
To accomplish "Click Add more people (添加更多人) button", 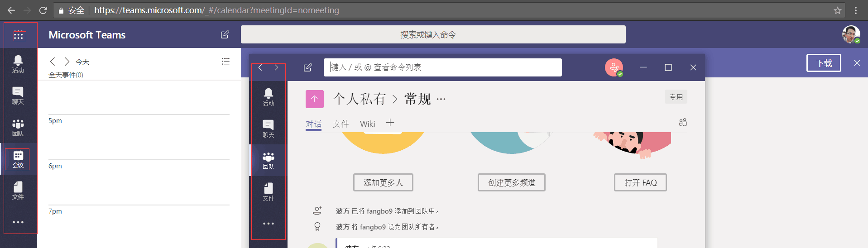I will (x=383, y=182).
